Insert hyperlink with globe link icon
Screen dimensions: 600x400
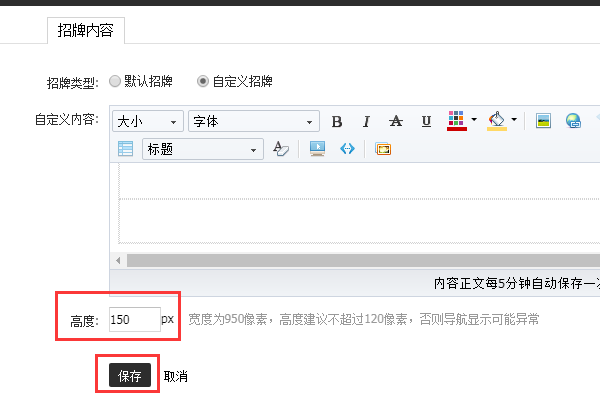click(x=573, y=121)
